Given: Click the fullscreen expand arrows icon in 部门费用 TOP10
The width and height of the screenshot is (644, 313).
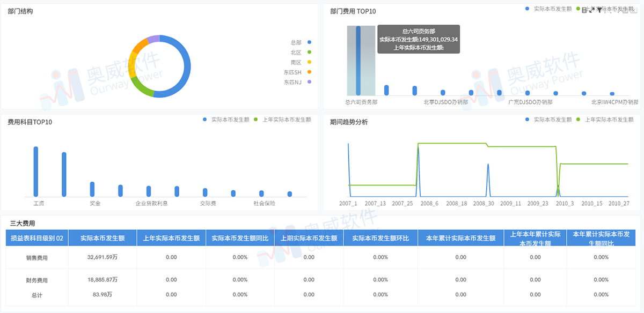Looking at the screenshot, I should pos(592,10).
